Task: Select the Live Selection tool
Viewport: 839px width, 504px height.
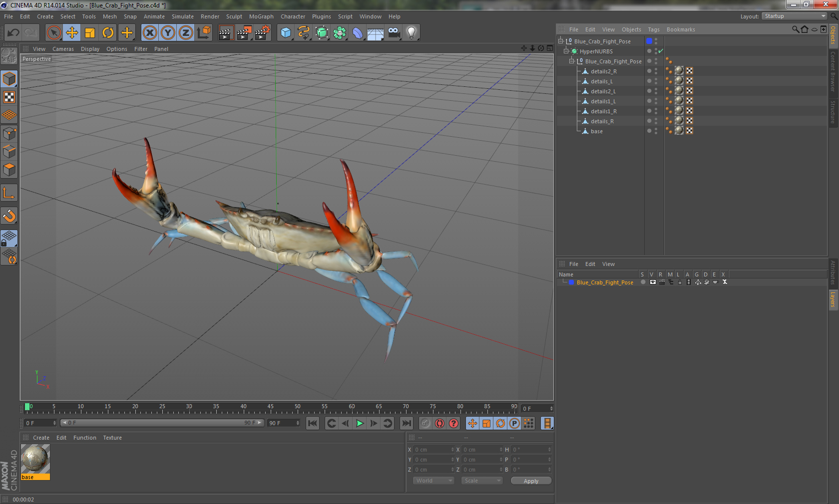Action: (53, 33)
